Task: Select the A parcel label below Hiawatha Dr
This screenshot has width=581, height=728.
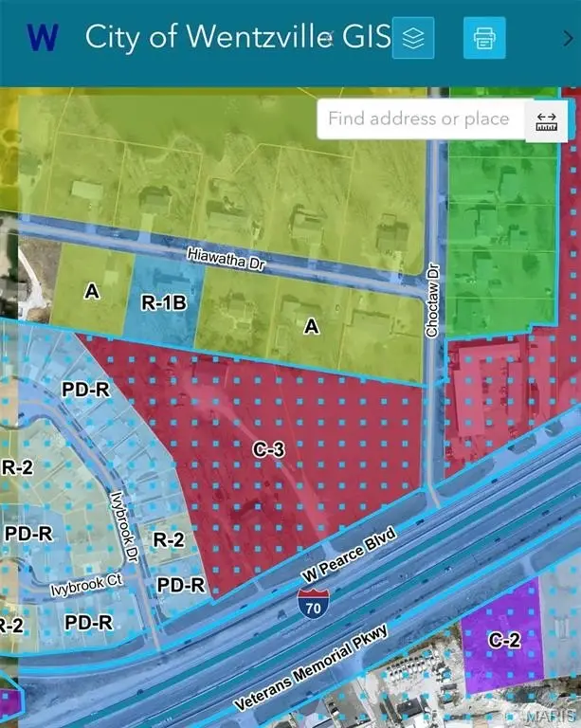Action: tap(312, 327)
